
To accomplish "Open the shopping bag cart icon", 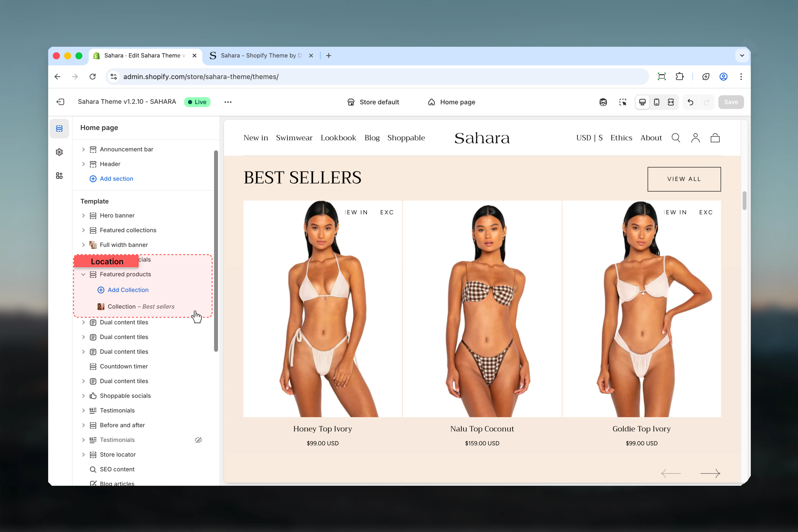I will click(x=715, y=138).
